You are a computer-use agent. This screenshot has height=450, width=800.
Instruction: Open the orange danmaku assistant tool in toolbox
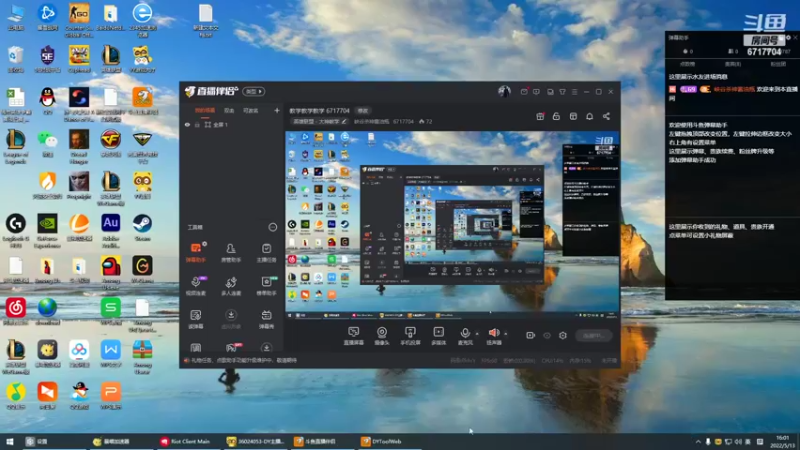pyautogui.click(x=195, y=252)
